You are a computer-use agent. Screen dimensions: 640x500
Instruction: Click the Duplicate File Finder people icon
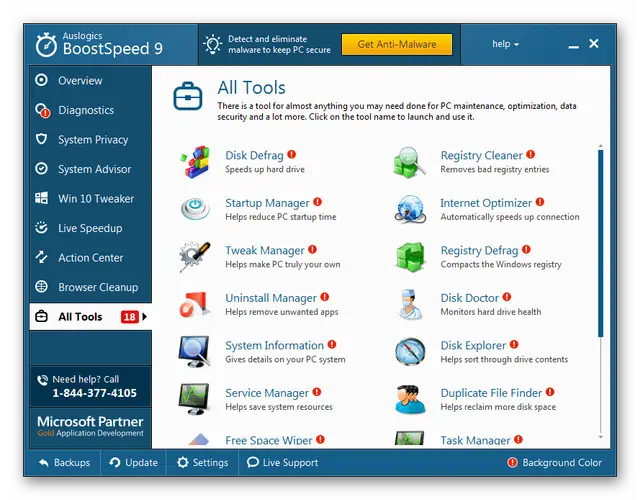pyautogui.click(x=410, y=399)
